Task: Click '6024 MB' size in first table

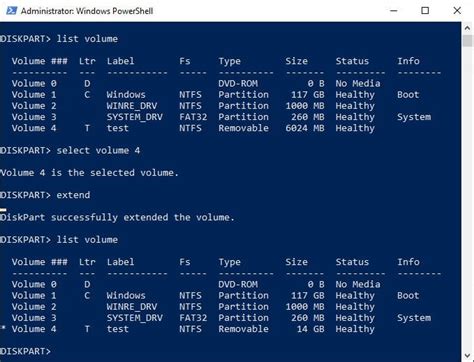Action: pos(305,128)
